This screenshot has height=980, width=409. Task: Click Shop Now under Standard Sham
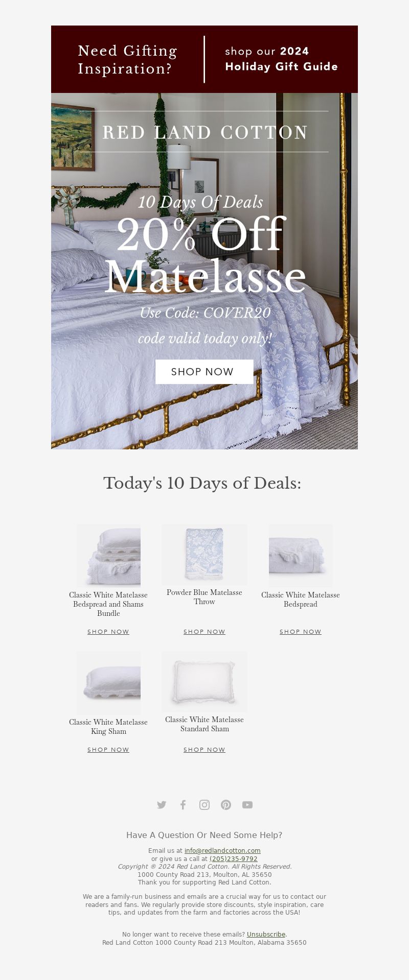click(x=204, y=750)
